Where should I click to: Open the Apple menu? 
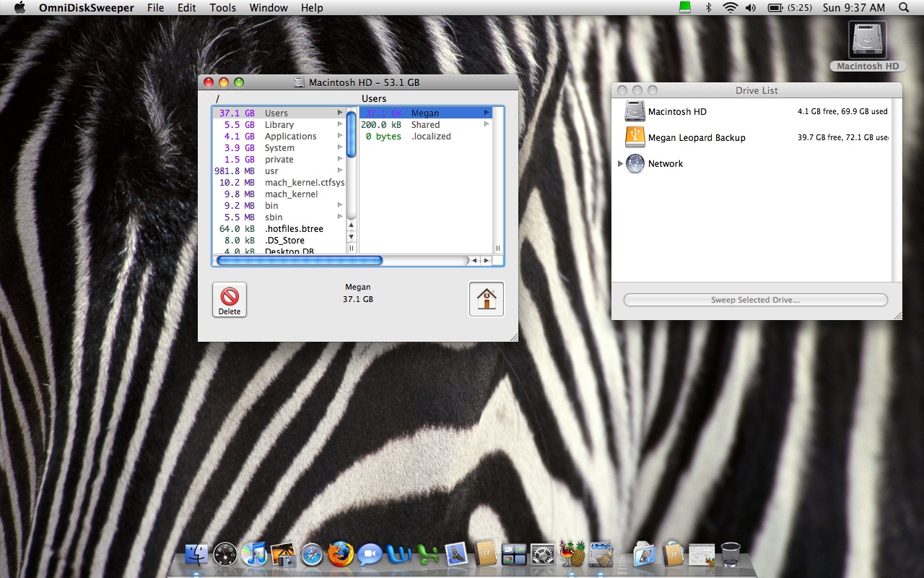point(19,8)
